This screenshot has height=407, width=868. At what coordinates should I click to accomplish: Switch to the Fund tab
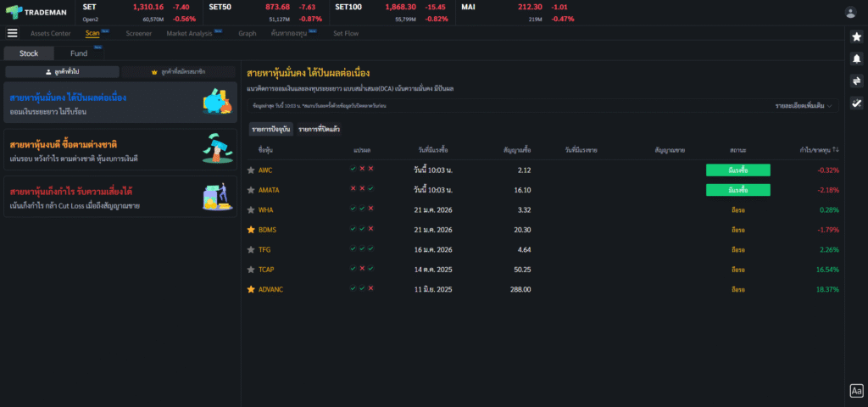click(79, 53)
